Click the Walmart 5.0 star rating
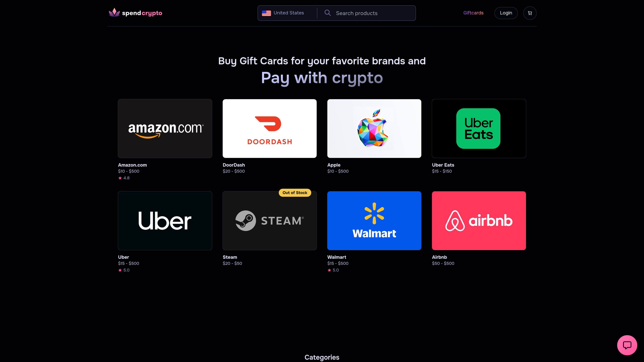Viewport: 644px width, 362px height. point(333,270)
